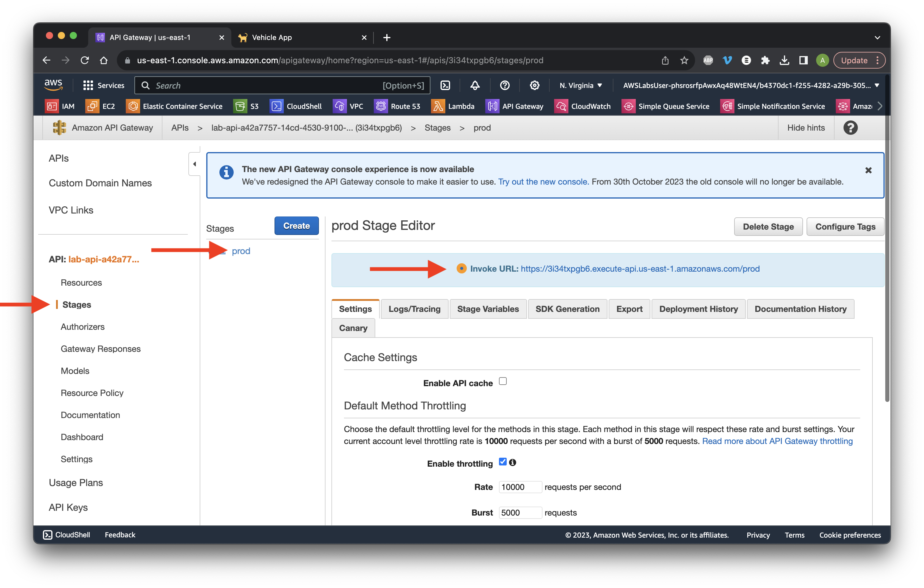
Task: Open the Canary tab
Action: click(x=353, y=328)
